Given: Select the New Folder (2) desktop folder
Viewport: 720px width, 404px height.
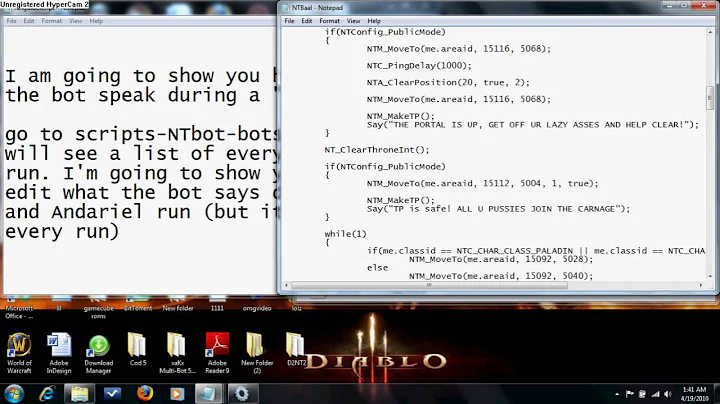Looking at the screenshot, I should [257, 353].
